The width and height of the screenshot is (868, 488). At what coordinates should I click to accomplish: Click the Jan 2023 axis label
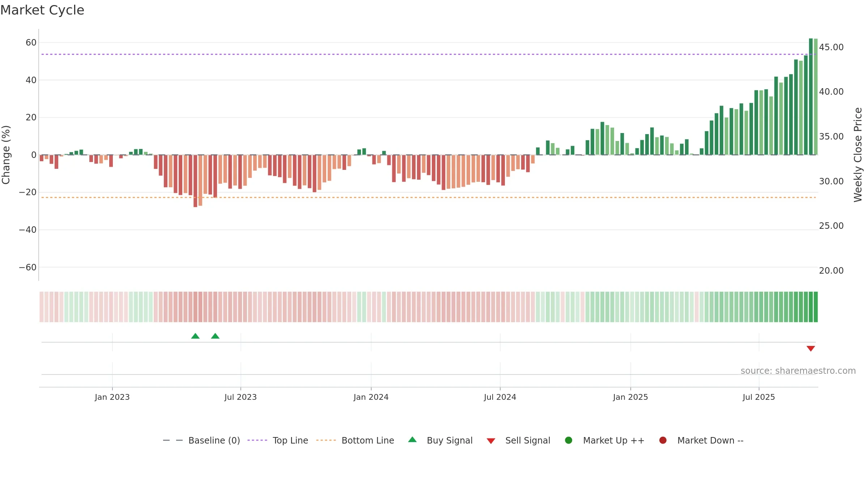112,397
